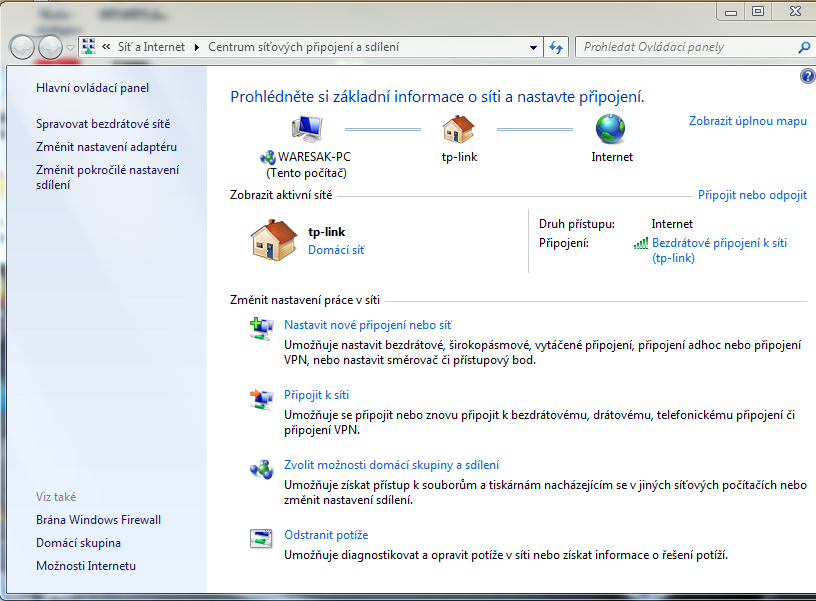Image resolution: width=816 pixels, height=601 pixels.
Task: Open Hlavní ovládací panel link
Action: (93, 88)
